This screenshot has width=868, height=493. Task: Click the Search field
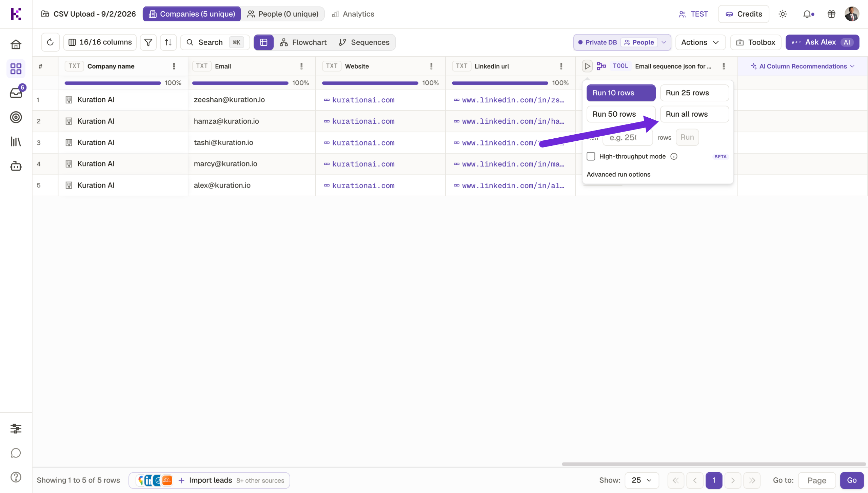pos(215,42)
